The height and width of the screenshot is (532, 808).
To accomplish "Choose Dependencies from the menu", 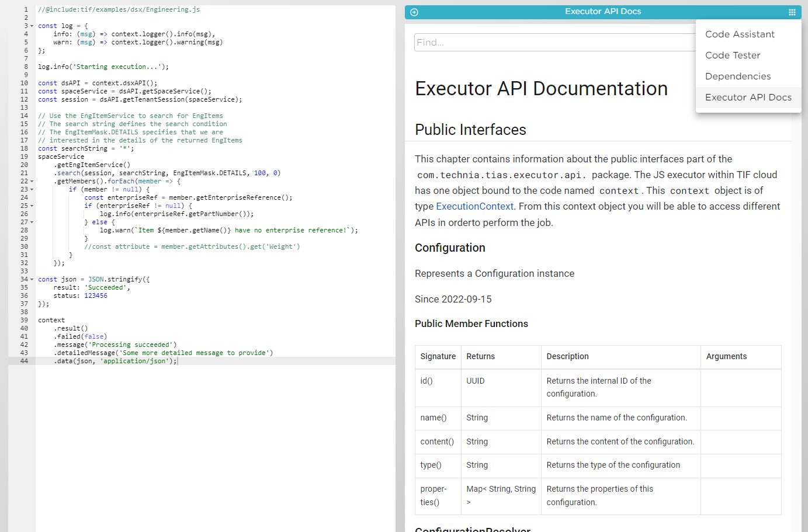I will pos(738,76).
